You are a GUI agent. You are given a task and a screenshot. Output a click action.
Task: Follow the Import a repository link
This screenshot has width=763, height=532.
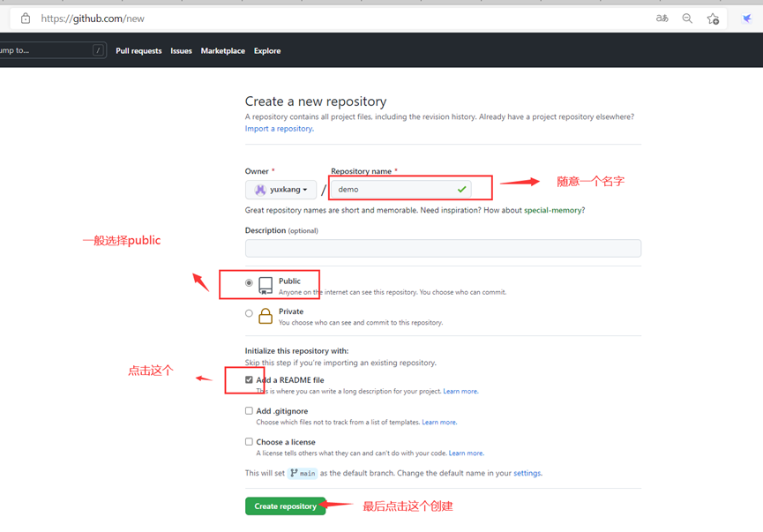pos(280,129)
